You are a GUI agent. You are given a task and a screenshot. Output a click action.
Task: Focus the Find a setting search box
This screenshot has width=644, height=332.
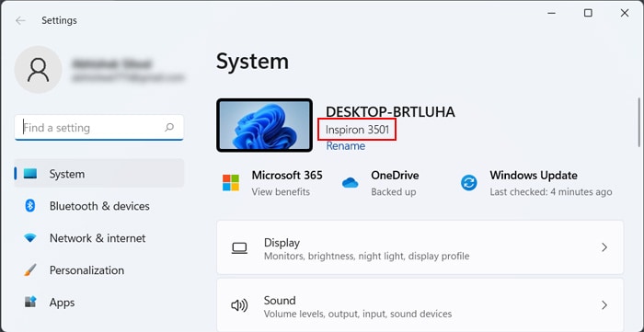click(99, 128)
